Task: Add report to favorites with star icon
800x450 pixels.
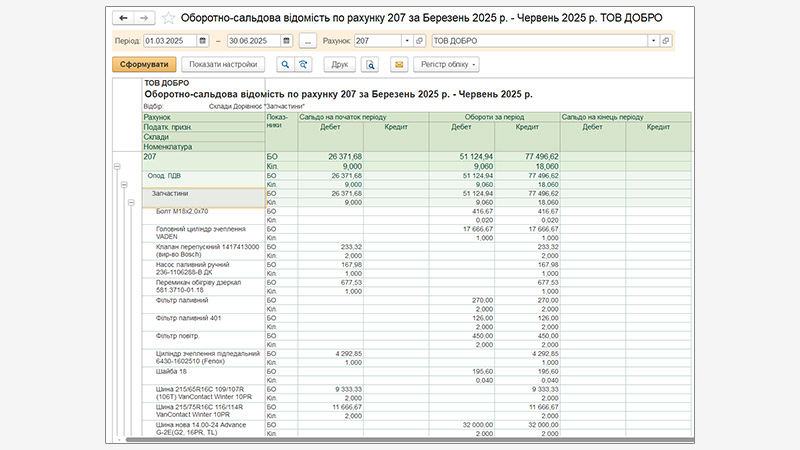Action: pos(168,18)
